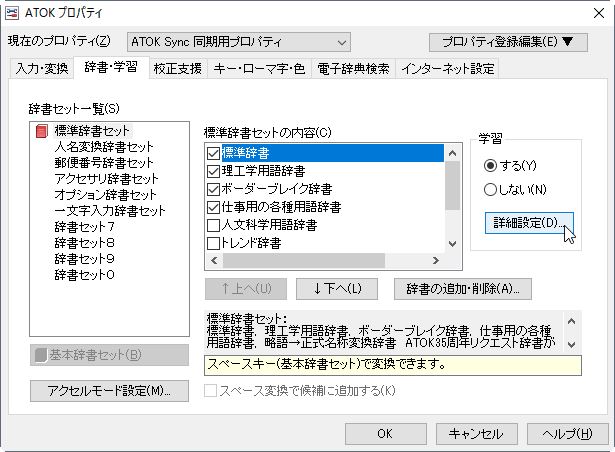Open the 校正支援 tab

pos(178,69)
